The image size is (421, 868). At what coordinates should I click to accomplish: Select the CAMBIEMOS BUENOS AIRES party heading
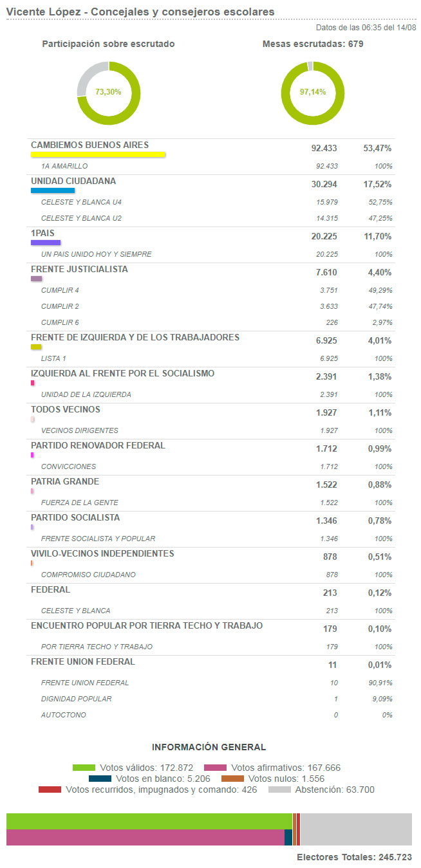(x=90, y=145)
